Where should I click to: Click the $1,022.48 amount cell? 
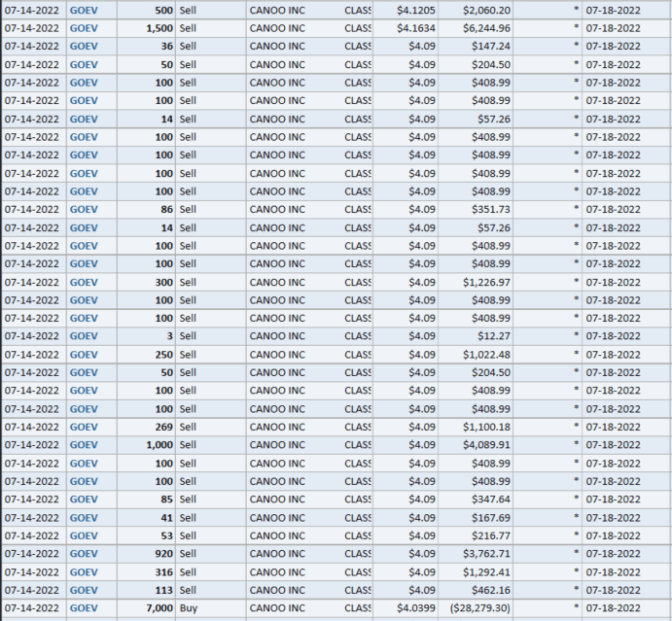click(476, 355)
